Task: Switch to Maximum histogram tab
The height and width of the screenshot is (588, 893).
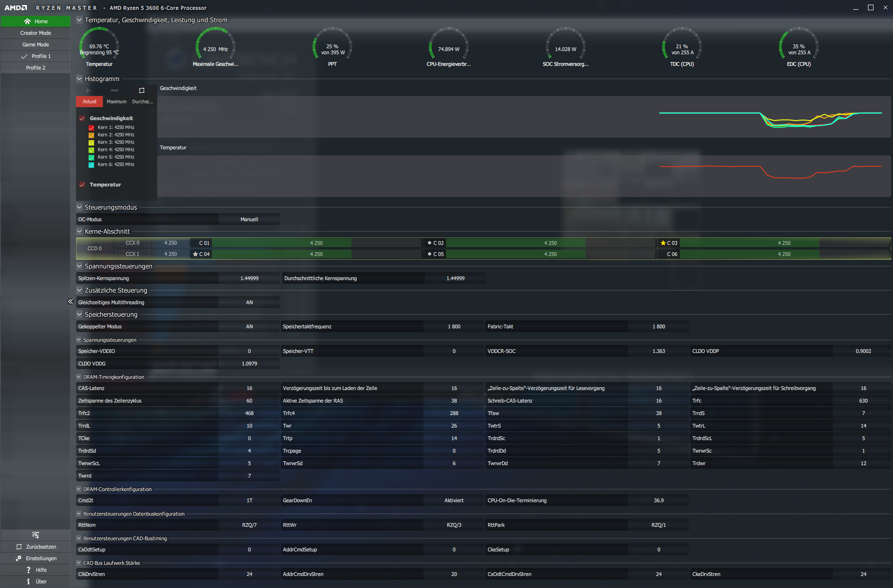Action: [x=116, y=102]
